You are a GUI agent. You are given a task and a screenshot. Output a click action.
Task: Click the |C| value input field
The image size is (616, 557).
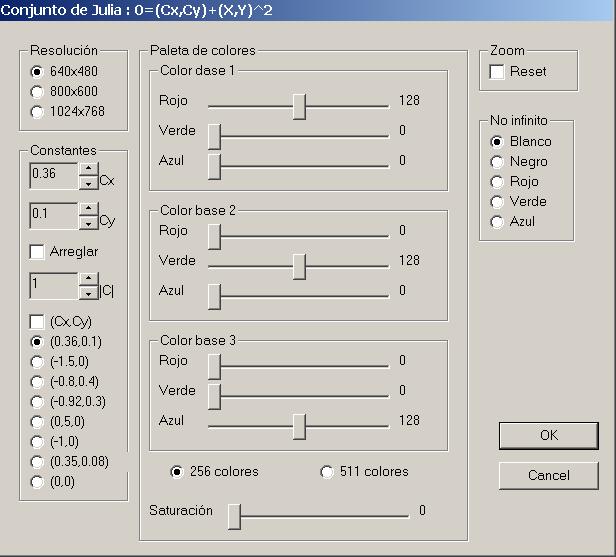(x=54, y=285)
